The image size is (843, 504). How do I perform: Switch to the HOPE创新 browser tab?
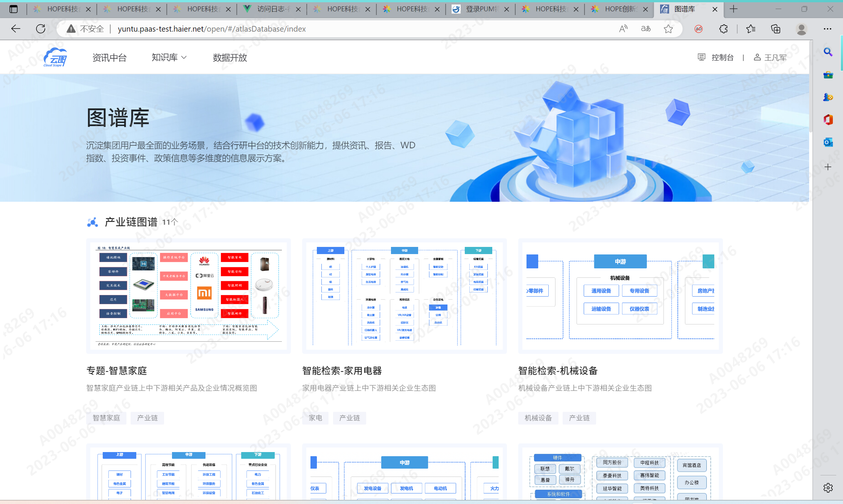pos(619,9)
